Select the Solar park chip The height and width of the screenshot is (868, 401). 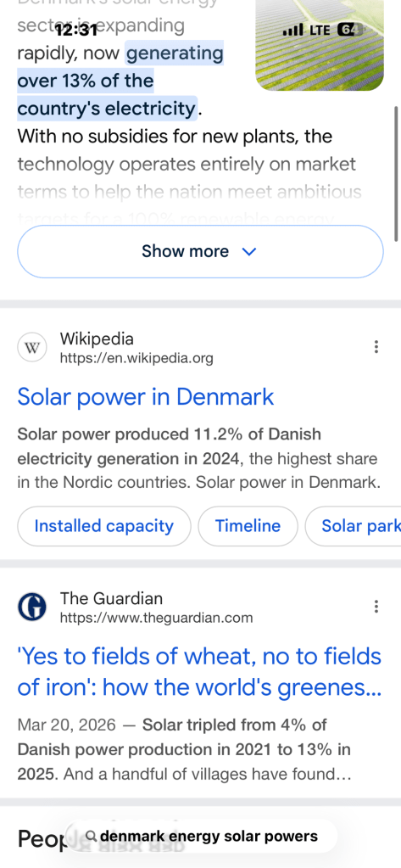(353, 526)
